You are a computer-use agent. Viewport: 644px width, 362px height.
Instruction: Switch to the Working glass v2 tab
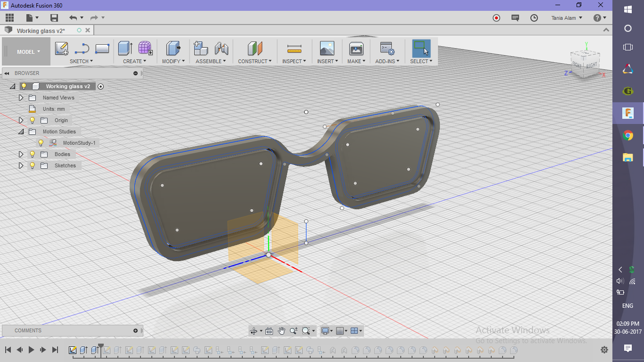41,31
